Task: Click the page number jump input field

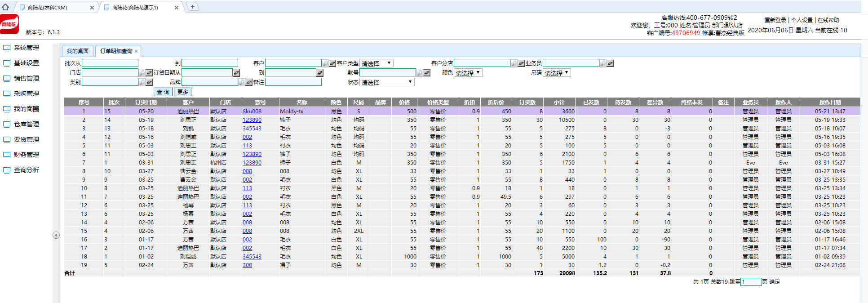Action: (x=751, y=282)
